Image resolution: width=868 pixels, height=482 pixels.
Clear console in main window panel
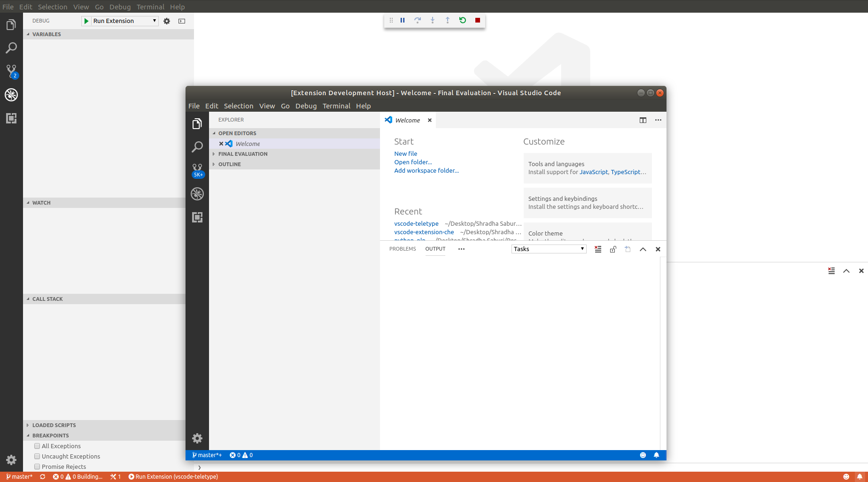point(831,271)
